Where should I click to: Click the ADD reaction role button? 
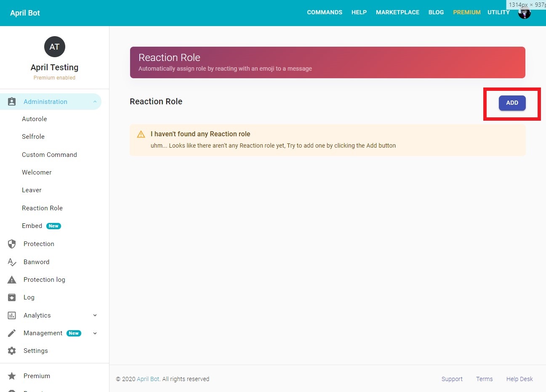[x=512, y=103]
